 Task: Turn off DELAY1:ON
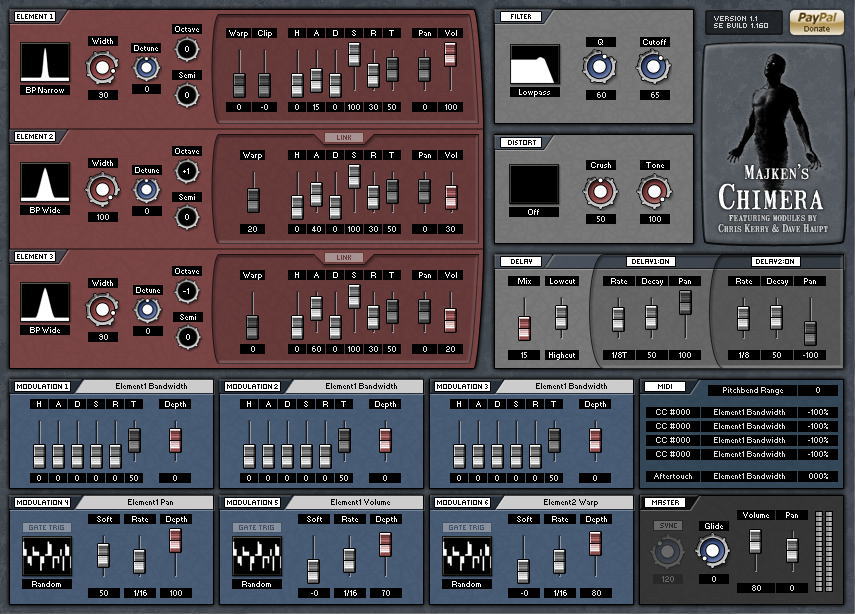click(650, 262)
